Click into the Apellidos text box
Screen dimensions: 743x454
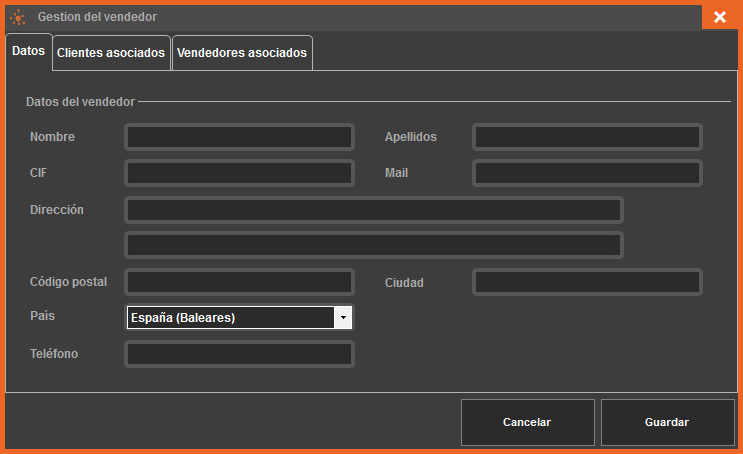587,137
